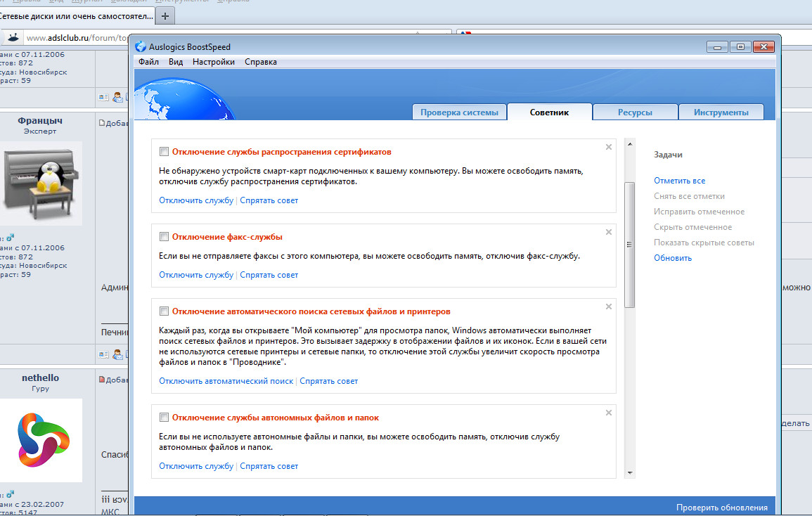
Task: Open the Справка menu
Action: click(261, 62)
